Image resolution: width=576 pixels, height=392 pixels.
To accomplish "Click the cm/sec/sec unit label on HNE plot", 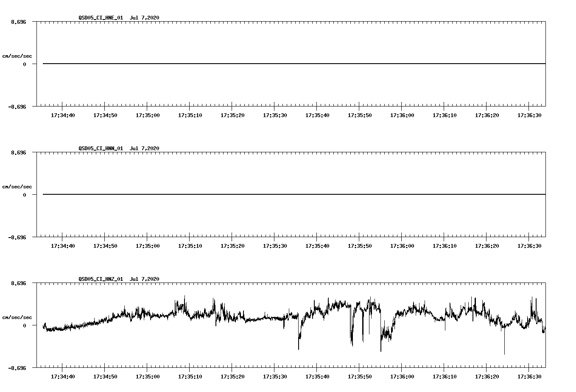I will [x=17, y=56].
